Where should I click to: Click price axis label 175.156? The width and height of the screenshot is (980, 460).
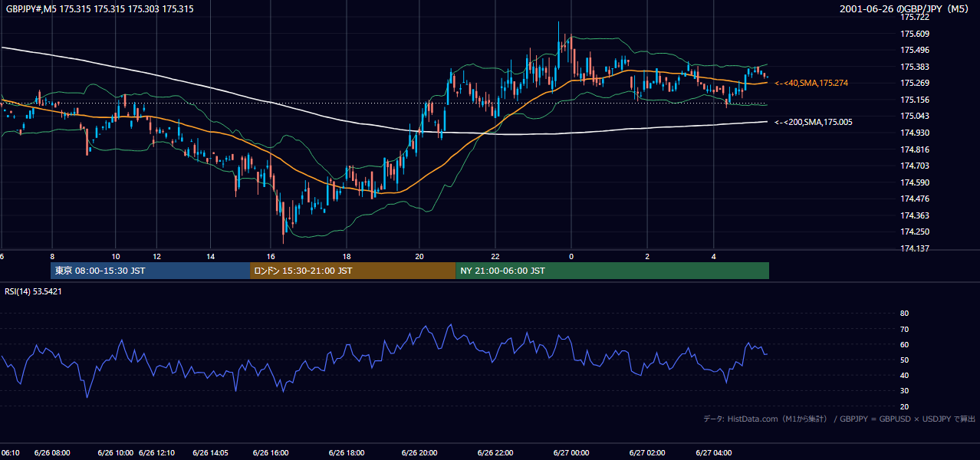(914, 100)
